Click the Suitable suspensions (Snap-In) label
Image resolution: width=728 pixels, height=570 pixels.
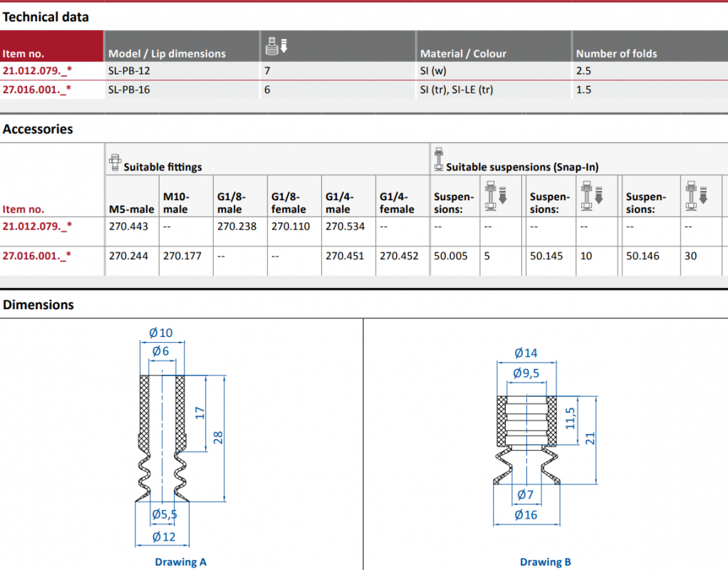click(522, 167)
